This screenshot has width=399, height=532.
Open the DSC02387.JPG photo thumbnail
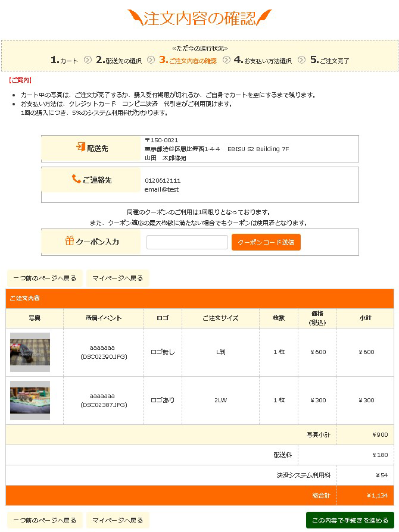tap(30, 400)
